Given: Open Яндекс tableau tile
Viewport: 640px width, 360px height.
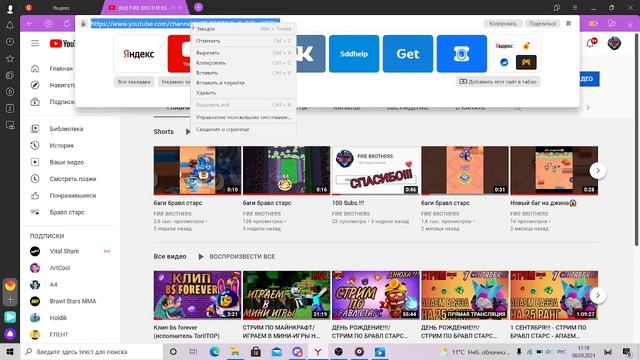Looking at the screenshot, I should [x=139, y=54].
